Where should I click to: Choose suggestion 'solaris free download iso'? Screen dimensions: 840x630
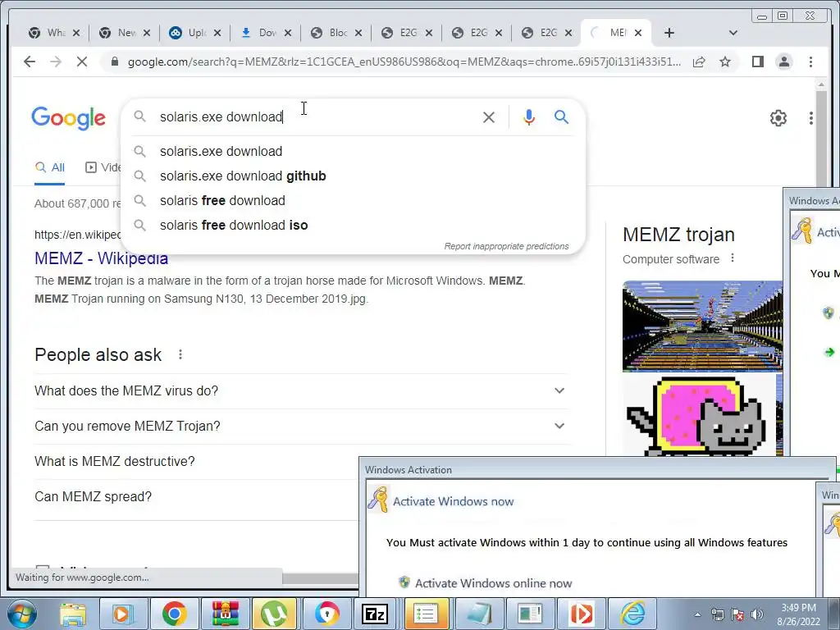(353, 225)
